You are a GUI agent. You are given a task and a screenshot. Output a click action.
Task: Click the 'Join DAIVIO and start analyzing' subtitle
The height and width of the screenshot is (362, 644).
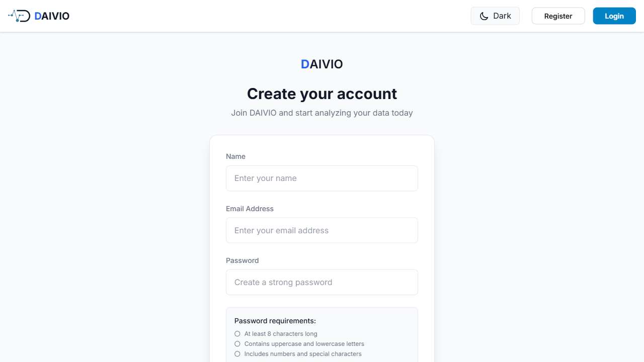(x=322, y=113)
